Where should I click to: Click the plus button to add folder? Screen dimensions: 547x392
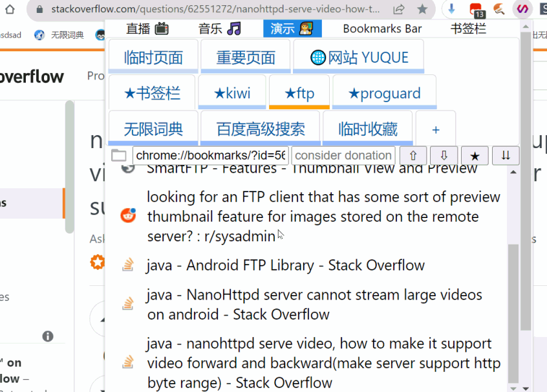(x=436, y=129)
